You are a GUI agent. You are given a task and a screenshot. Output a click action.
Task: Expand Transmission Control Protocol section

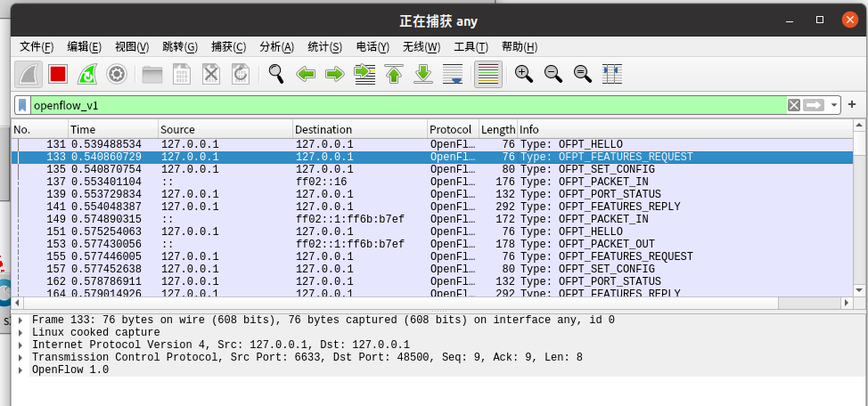tap(20, 358)
